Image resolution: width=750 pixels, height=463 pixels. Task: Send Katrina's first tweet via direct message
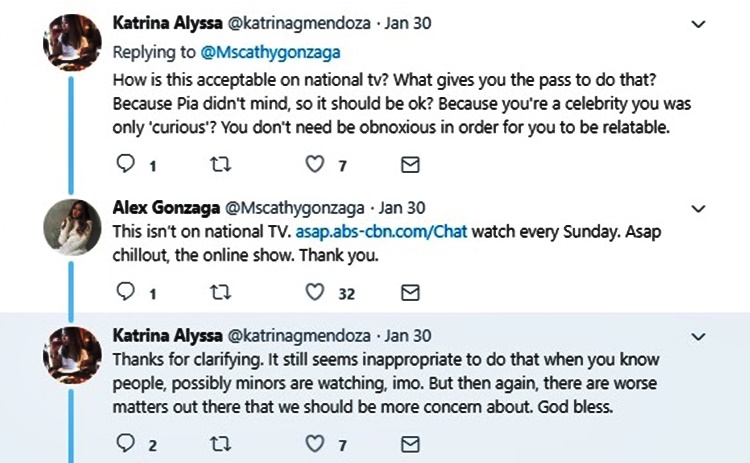tap(410, 164)
